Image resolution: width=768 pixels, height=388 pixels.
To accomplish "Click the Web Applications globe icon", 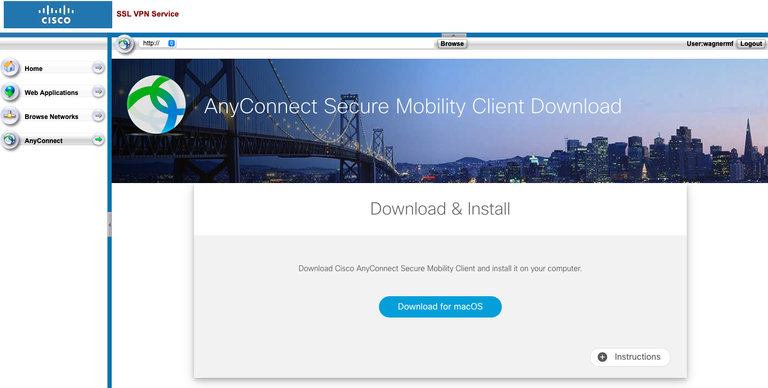I will (10, 91).
